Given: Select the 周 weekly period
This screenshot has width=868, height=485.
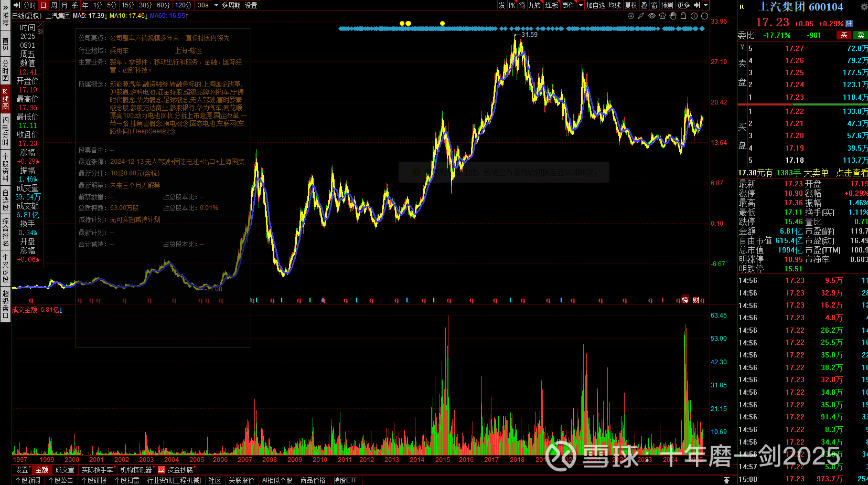Looking at the screenshot, I should coord(53,5).
